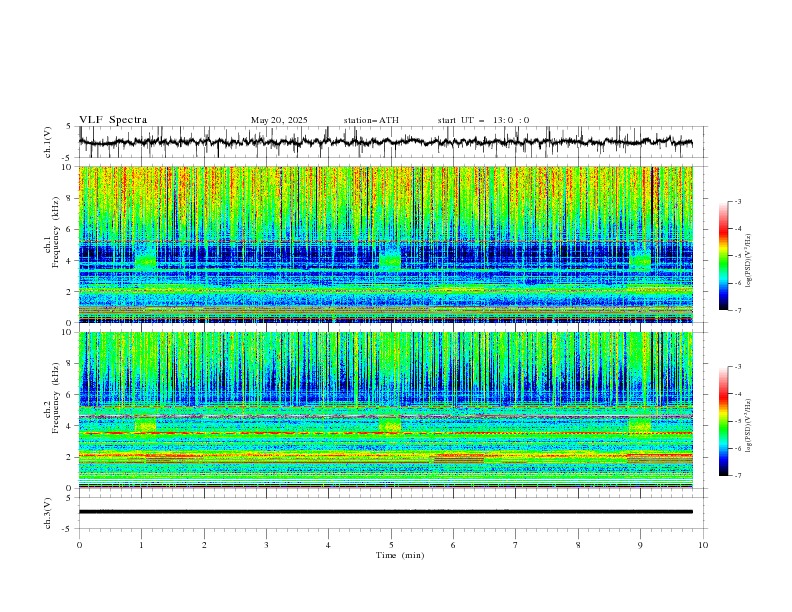This screenshot has width=792, height=612.
Task: Click the date 'May 20, 2025'
Action: coord(279,120)
